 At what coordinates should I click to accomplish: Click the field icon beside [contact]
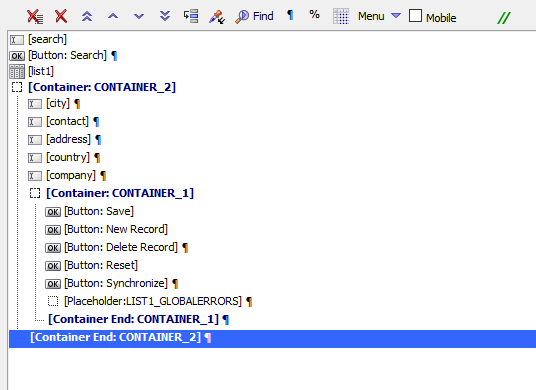point(35,122)
